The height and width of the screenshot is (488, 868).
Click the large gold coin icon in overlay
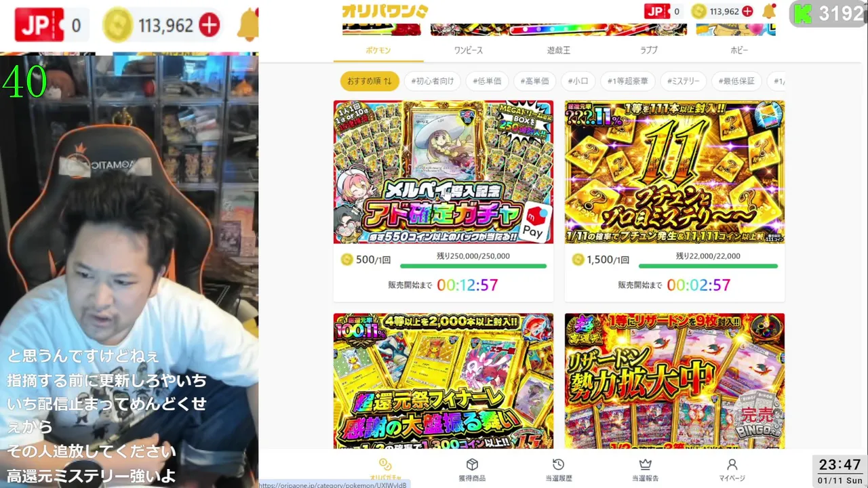tap(118, 26)
